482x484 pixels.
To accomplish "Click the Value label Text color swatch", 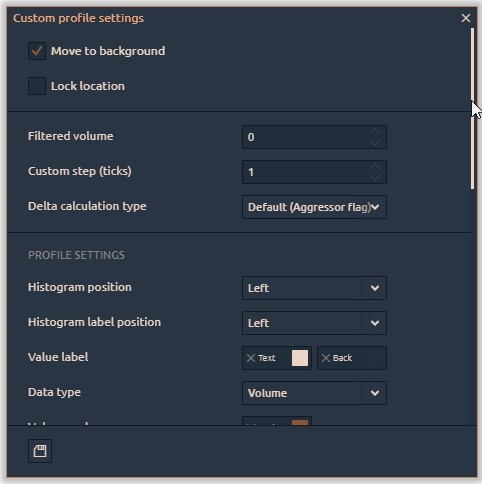I will pyautogui.click(x=300, y=358).
